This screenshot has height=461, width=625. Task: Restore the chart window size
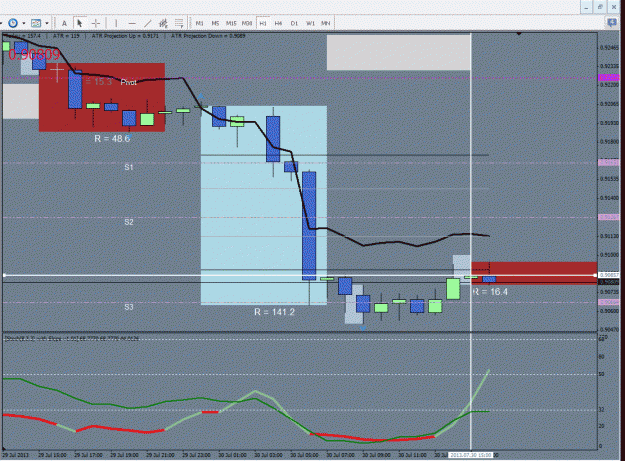coord(600,7)
